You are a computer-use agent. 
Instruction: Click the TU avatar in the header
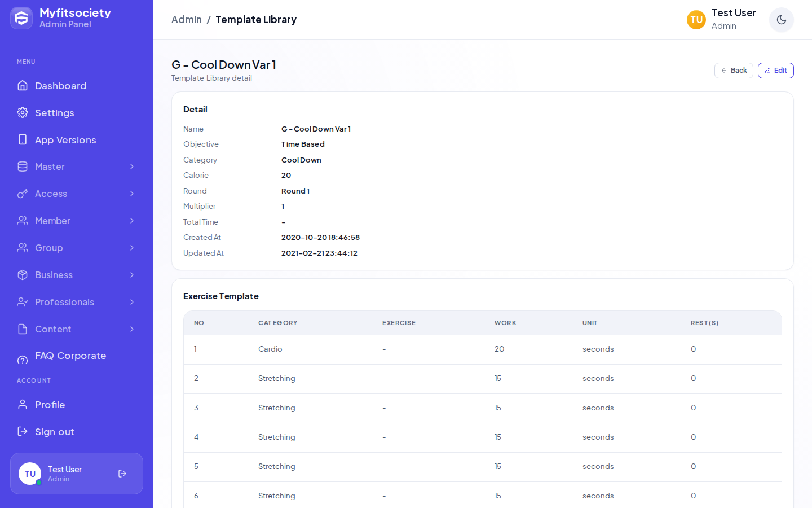coord(696,20)
